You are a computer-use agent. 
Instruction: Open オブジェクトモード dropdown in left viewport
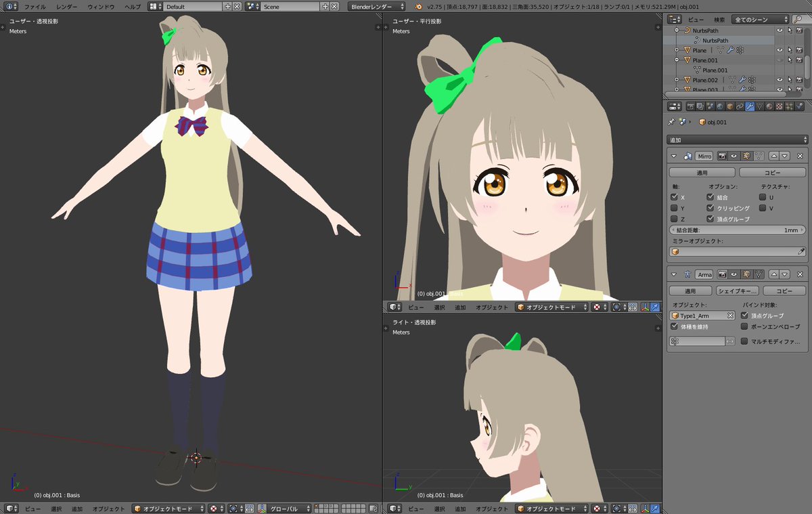pyautogui.click(x=168, y=509)
